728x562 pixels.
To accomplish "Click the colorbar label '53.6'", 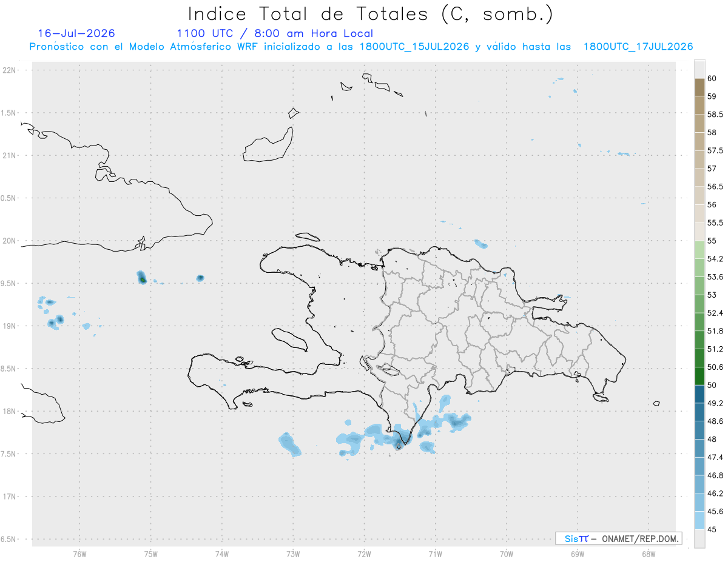I will tap(715, 276).
